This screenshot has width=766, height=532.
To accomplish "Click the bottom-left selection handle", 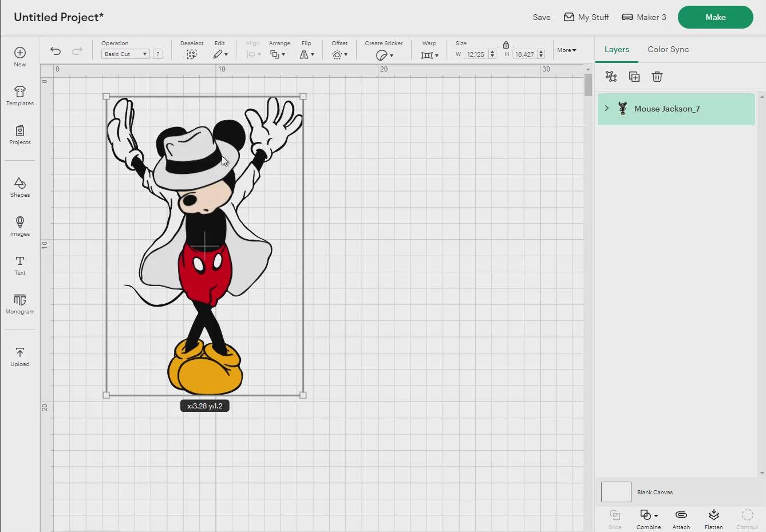I will click(x=106, y=395).
